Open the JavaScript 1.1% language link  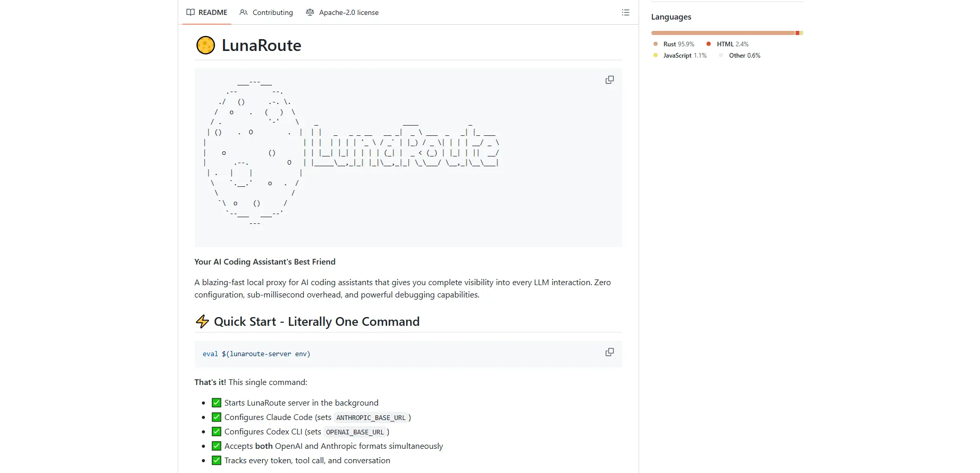click(680, 56)
